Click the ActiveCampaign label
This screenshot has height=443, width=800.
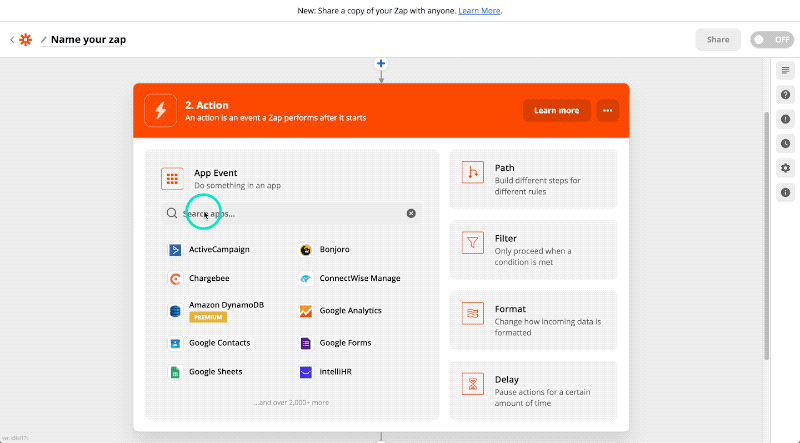click(x=219, y=250)
